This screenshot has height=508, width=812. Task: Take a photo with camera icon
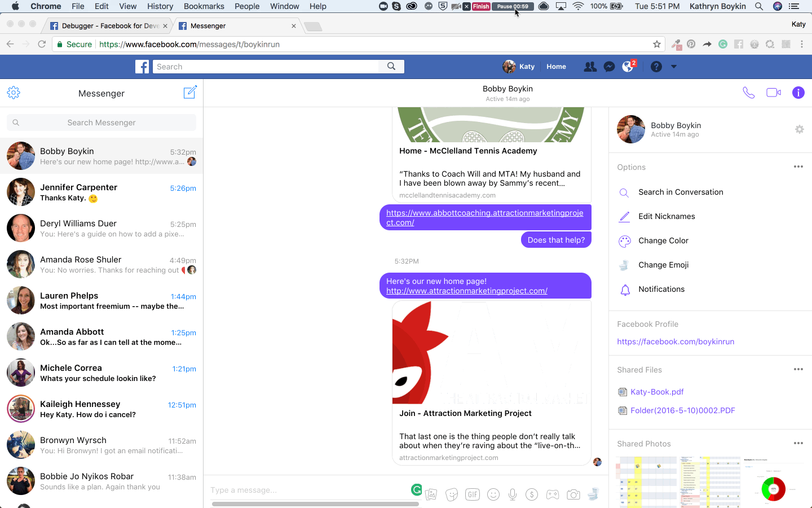(x=573, y=494)
